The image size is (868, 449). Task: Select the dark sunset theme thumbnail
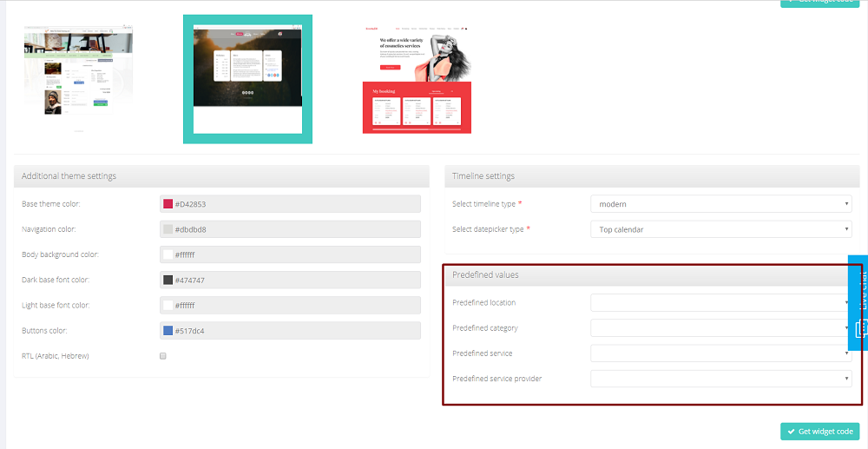point(247,78)
